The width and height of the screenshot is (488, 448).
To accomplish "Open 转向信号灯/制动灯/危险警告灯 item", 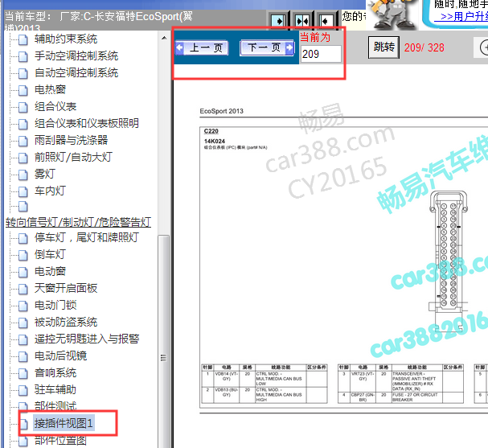I will click(x=79, y=222).
